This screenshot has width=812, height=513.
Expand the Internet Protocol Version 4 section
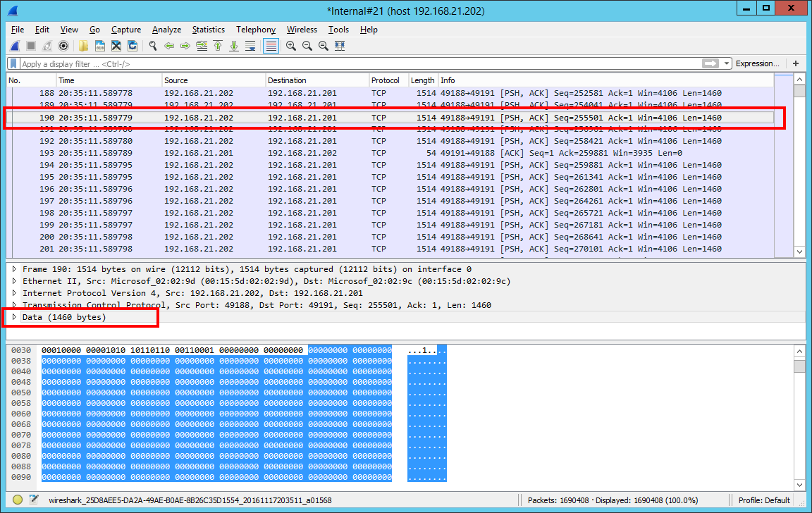pyautogui.click(x=15, y=293)
